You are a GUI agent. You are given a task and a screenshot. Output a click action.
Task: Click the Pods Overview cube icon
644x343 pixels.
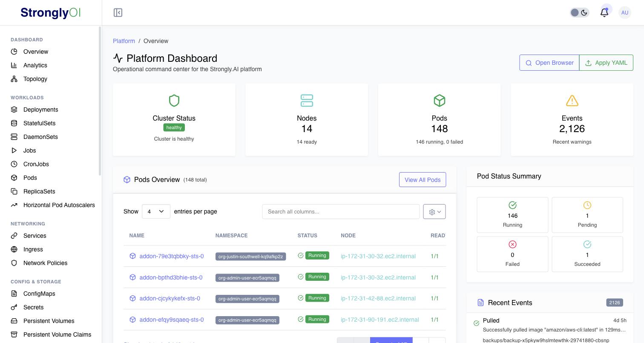point(127,180)
